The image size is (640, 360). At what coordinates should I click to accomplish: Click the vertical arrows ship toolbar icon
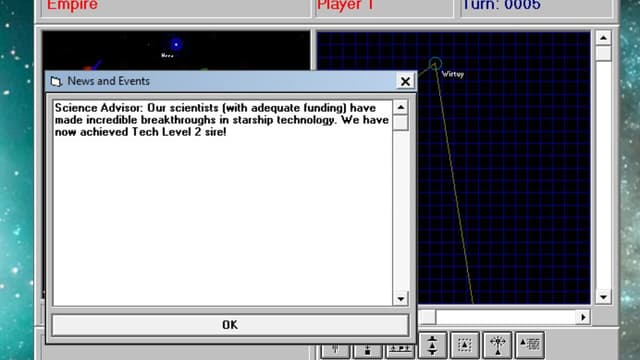tap(432, 345)
